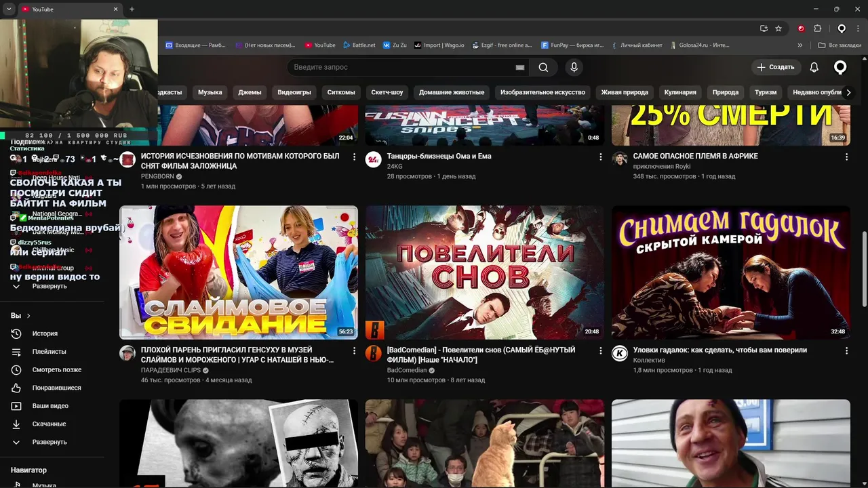Image resolution: width=868 pixels, height=488 pixels.
Task: Open Коллектив channel link
Action: point(649,361)
